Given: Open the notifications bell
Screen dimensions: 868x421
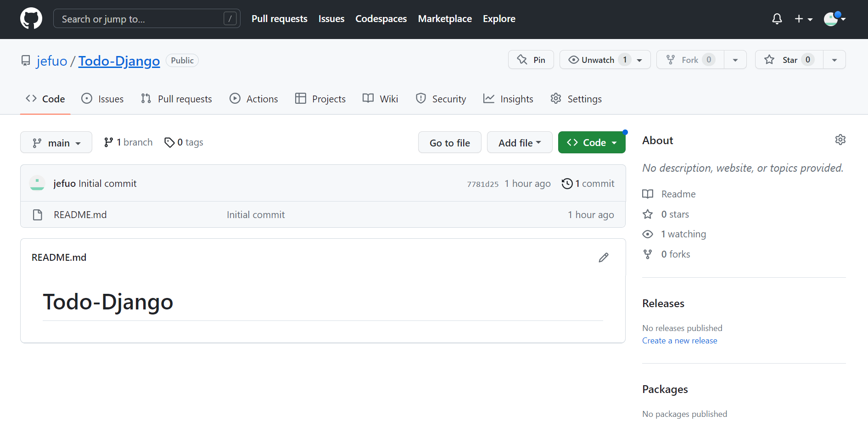Looking at the screenshot, I should 777,19.
